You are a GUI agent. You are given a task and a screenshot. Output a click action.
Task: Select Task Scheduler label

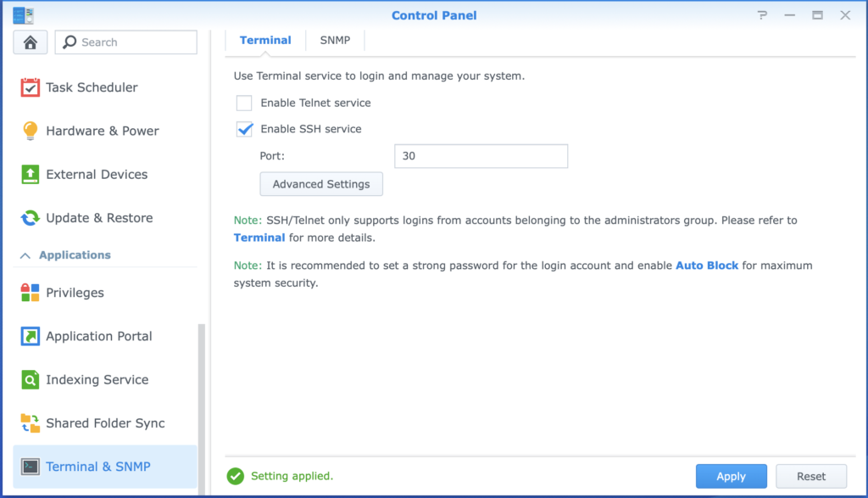click(92, 87)
